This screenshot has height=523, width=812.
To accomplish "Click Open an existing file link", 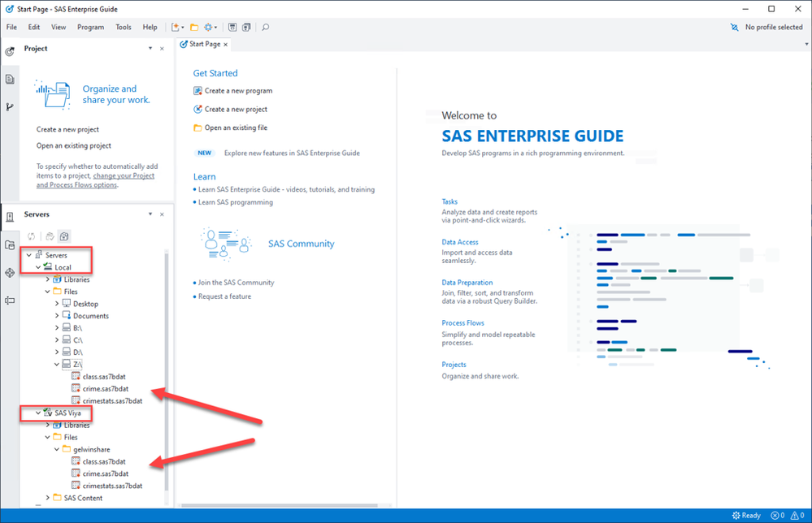I will (x=236, y=128).
